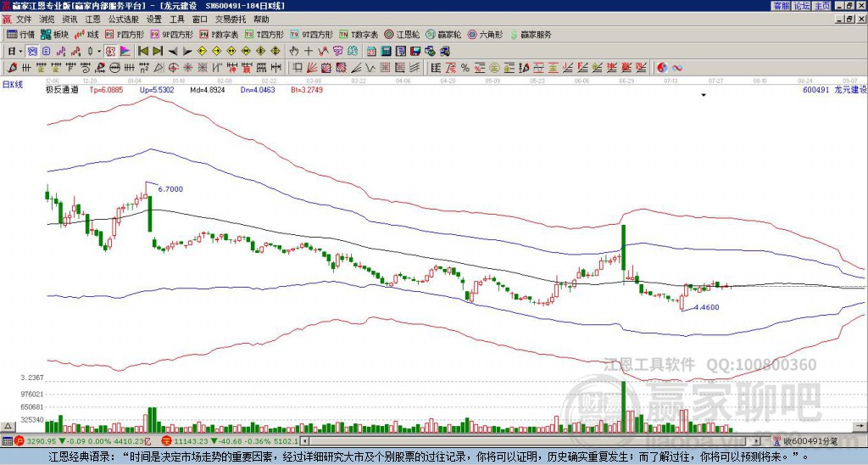
Task: Open the 主页 homepage link
Action: pyautogui.click(x=821, y=6)
